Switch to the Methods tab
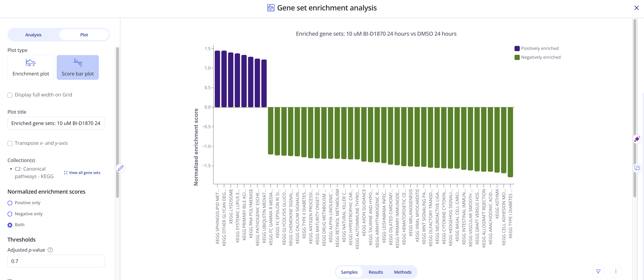The image size is (644, 280). pyautogui.click(x=402, y=272)
